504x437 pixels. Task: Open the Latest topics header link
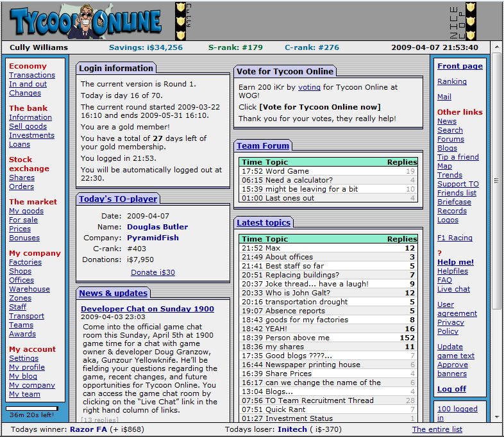(x=264, y=222)
